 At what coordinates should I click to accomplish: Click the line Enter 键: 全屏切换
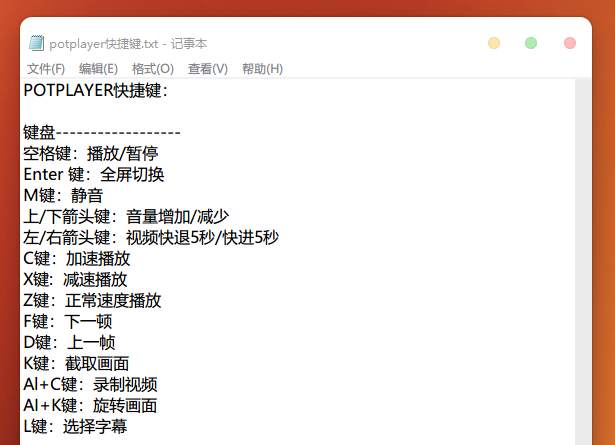[x=94, y=174]
